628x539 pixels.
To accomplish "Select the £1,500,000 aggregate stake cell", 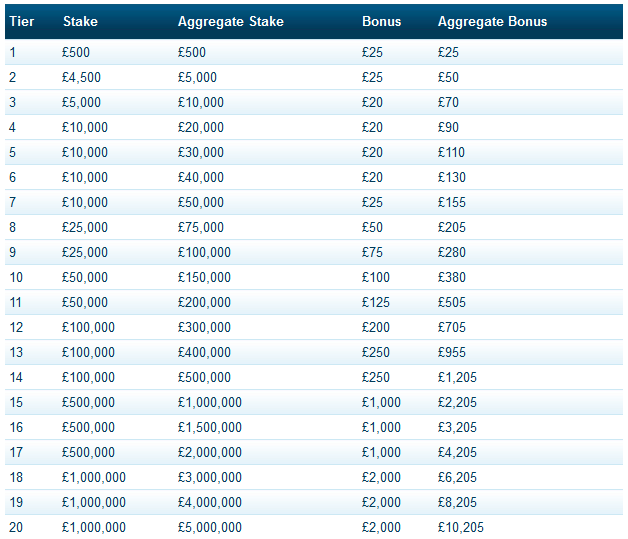I will (x=209, y=428).
